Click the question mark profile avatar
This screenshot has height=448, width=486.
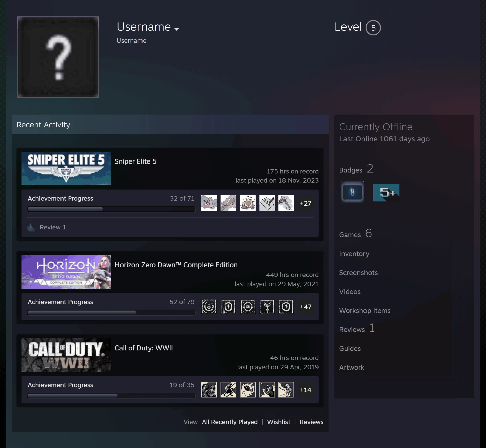click(58, 57)
